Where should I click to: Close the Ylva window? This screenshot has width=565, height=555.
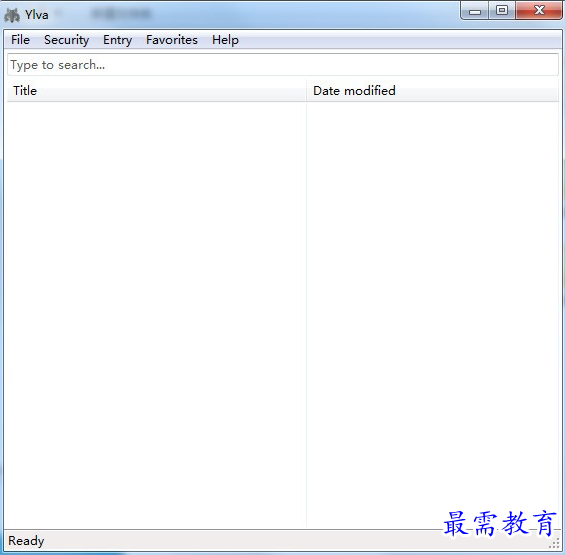click(x=539, y=10)
